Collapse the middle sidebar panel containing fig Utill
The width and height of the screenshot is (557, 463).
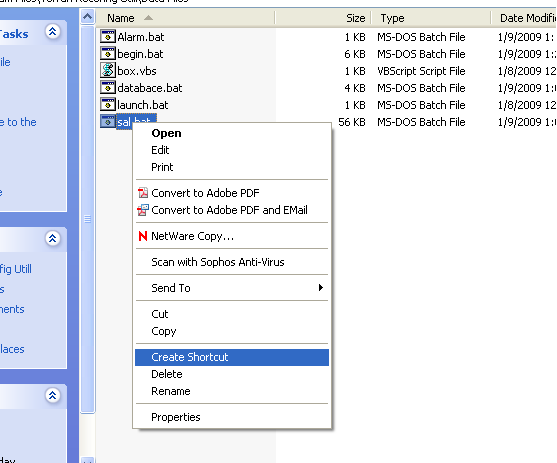coord(53,238)
